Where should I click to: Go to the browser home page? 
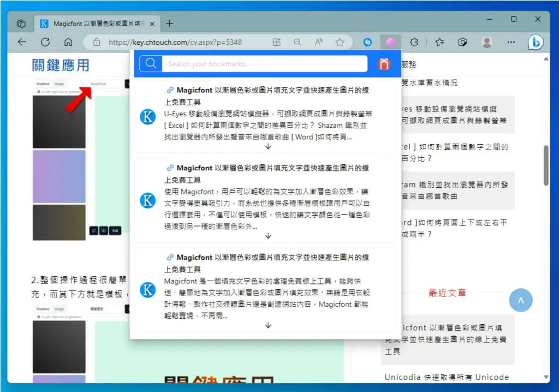(68, 42)
